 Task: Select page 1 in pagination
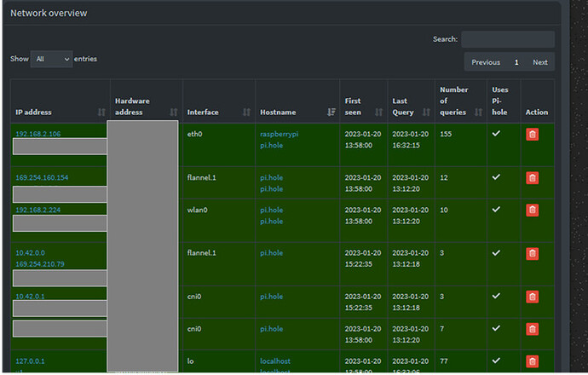516,62
